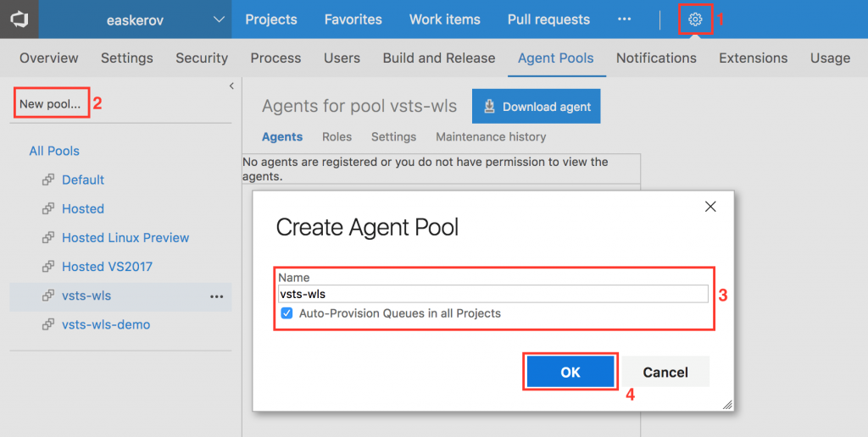Switch to the Build and Release tab
The image size is (868, 437).
[x=438, y=58]
